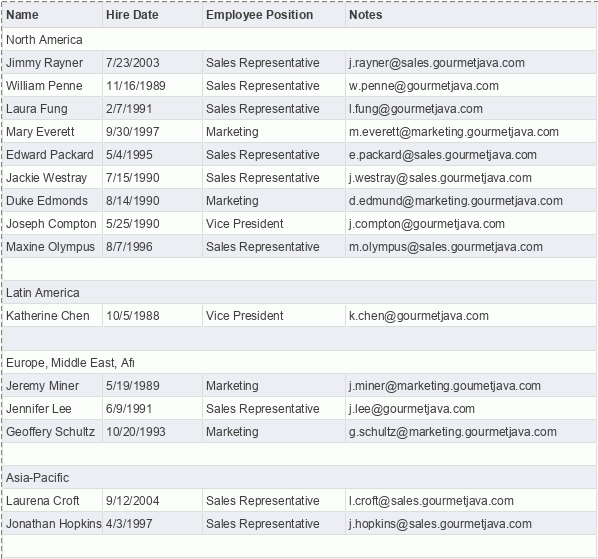Select the North America group row

pos(300,39)
